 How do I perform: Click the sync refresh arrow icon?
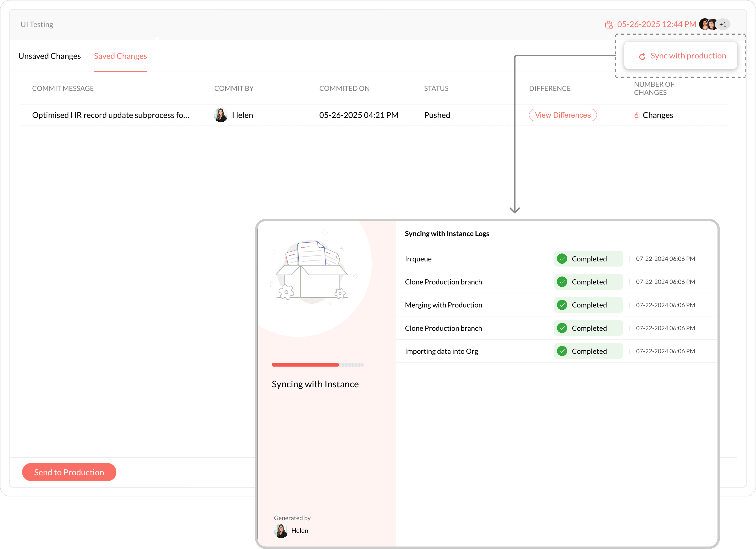click(x=642, y=57)
